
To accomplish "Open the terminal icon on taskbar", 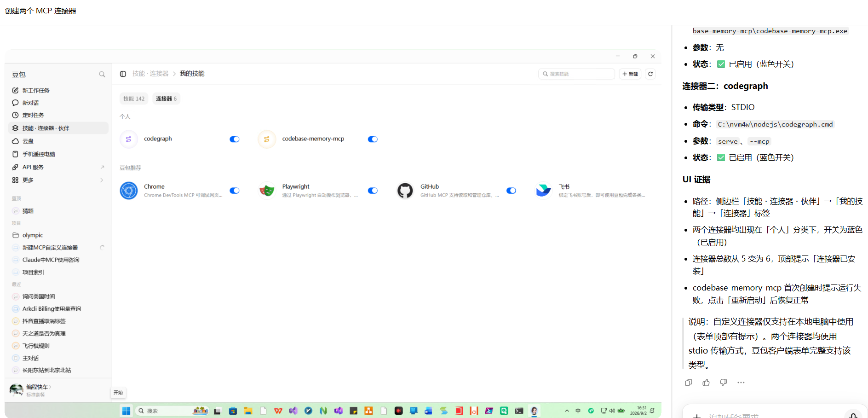I will (519, 411).
